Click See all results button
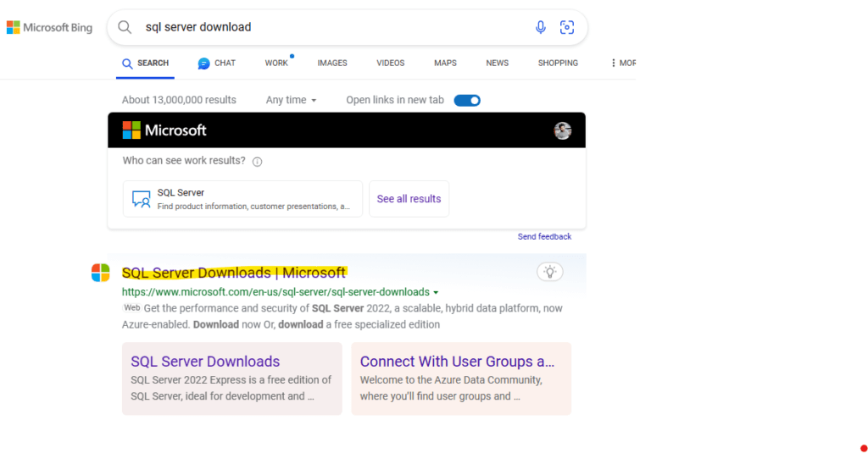Viewport: 868px width, 453px height. (x=409, y=199)
